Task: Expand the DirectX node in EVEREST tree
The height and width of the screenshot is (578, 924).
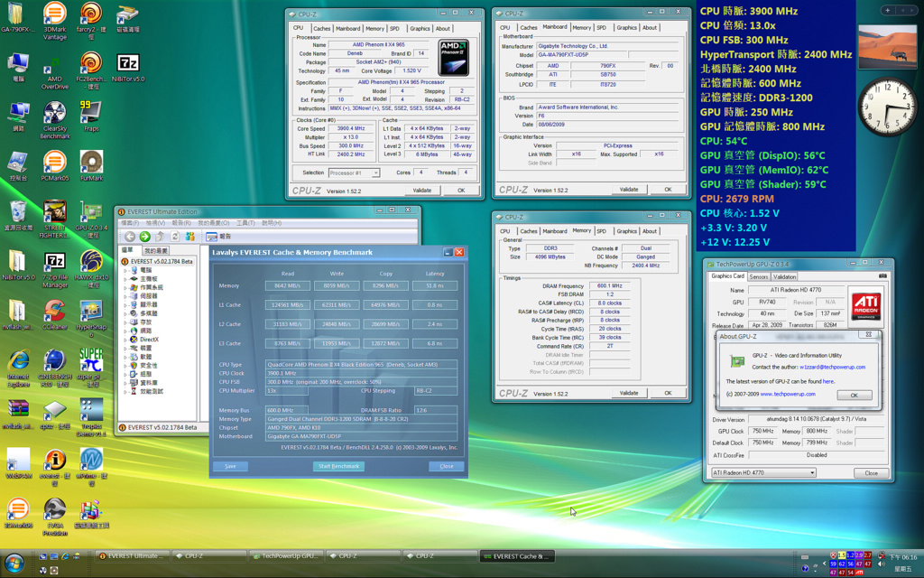Action: point(125,340)
